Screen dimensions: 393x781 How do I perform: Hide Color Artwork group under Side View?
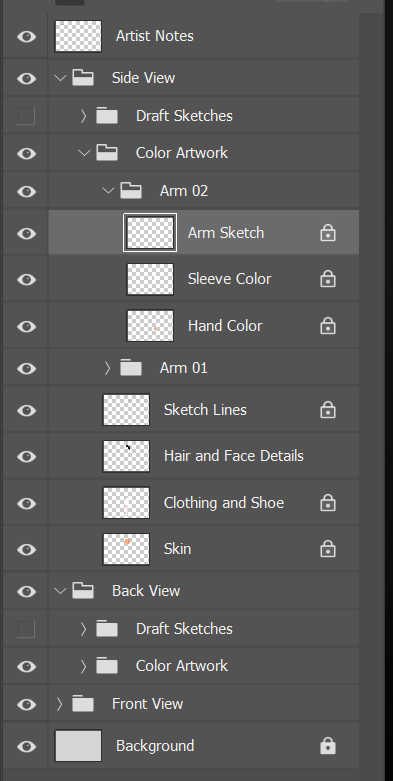[x=26, y=153]
